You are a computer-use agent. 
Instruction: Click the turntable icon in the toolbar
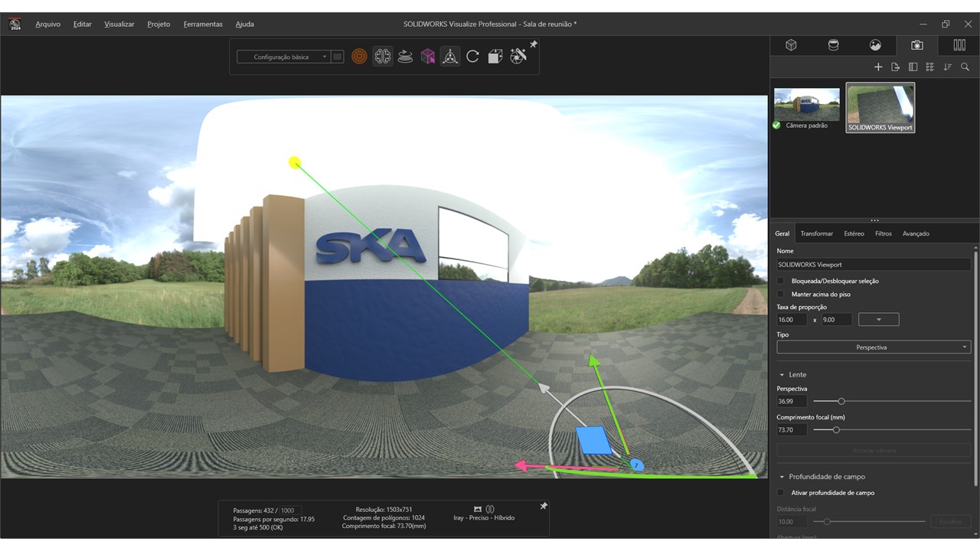406,56
